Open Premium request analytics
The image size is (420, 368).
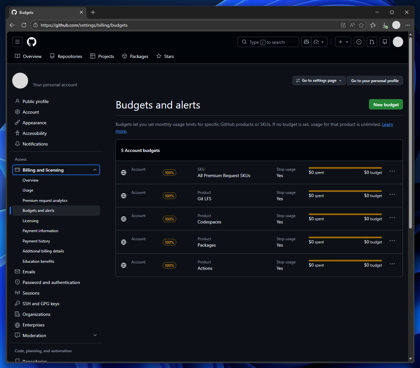[45, 201]
